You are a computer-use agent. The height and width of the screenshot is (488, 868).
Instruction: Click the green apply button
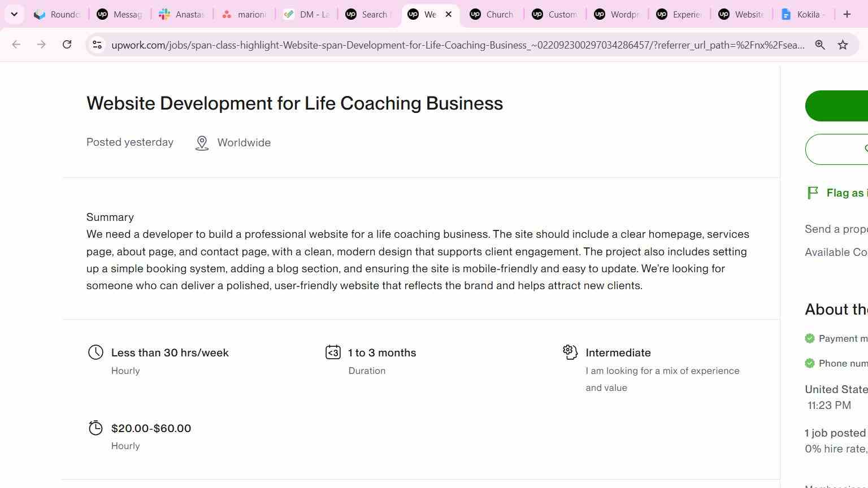(836, 106)
